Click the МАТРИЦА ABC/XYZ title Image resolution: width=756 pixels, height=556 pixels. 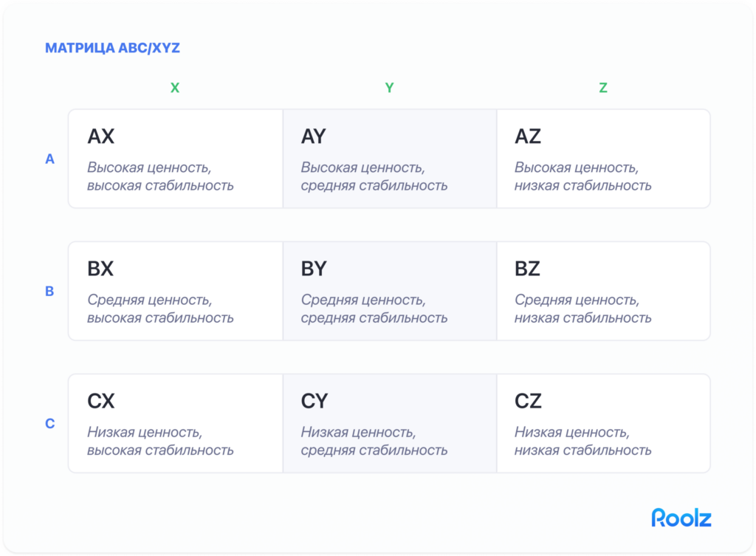[x=112, y=48]
